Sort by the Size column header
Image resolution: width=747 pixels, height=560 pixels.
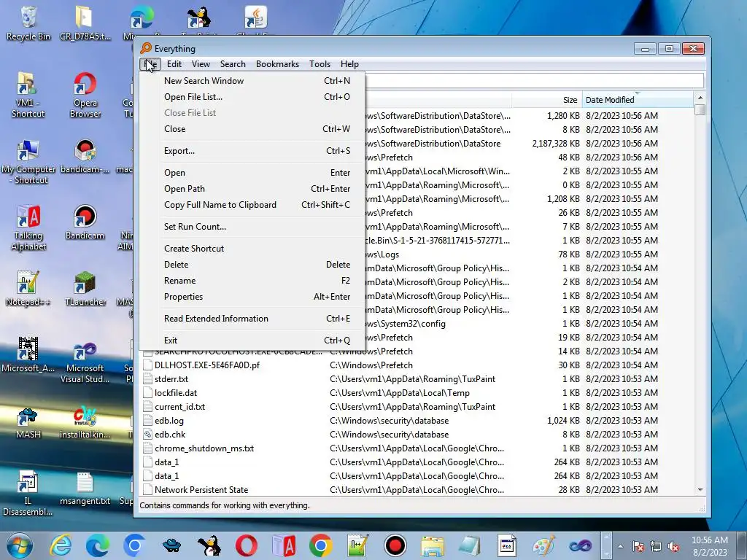point(547,100)
